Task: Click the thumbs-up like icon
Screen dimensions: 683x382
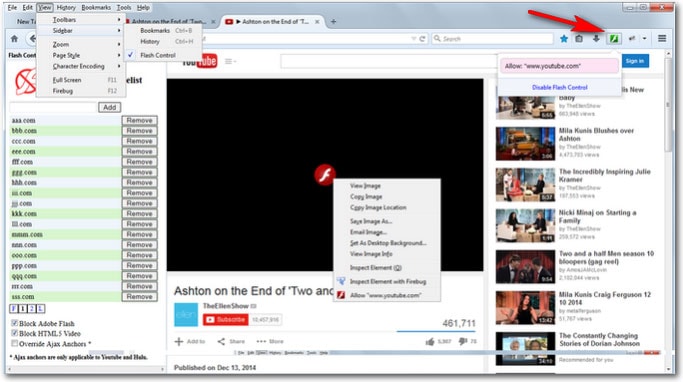Action: point(429,342)
